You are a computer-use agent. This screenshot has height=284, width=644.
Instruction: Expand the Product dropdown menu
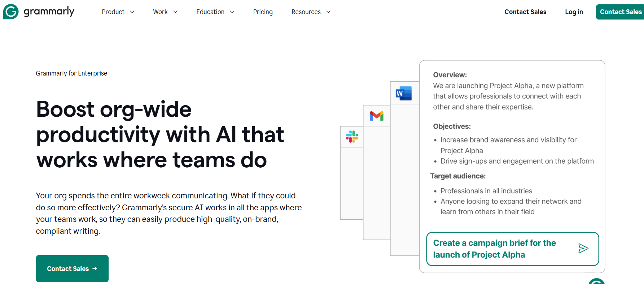click(118, 12)
